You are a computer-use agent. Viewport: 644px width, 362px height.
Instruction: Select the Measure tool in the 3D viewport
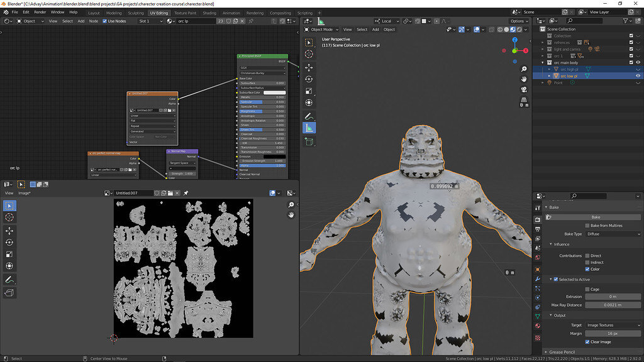click(x=309, y=128)
